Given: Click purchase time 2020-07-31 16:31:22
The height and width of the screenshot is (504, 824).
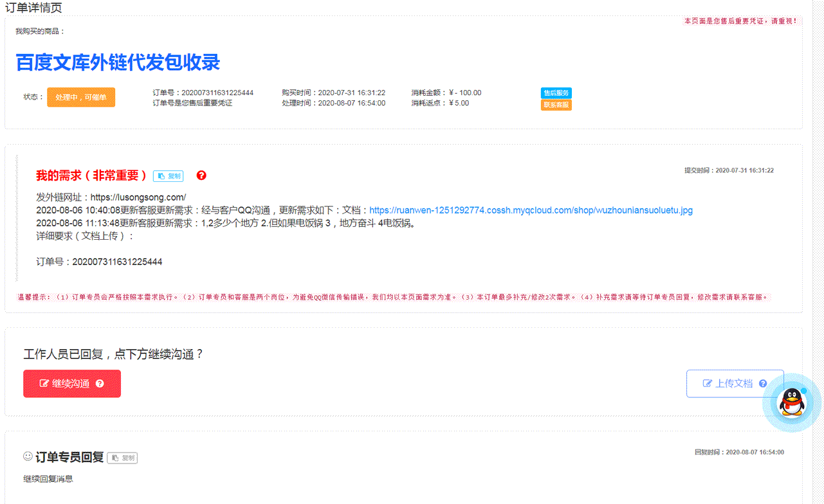Looking at the screenshot, I should click(x=352, y=93).
